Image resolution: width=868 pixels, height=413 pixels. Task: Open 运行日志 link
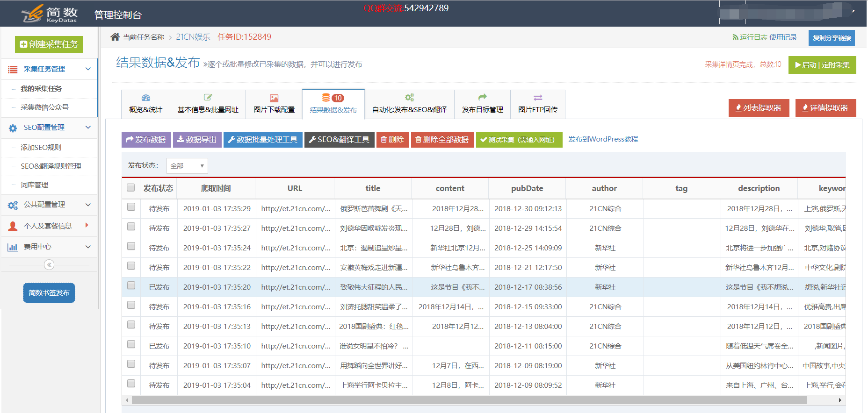coord(754,37)
